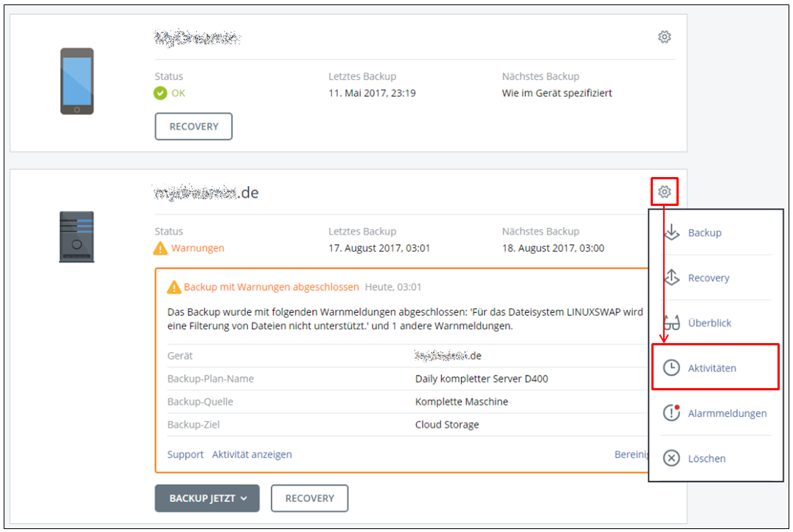Screen dimensions: 793x532
Task: Click the Aktivität anzeigen link
Action: tap(252, 454)
